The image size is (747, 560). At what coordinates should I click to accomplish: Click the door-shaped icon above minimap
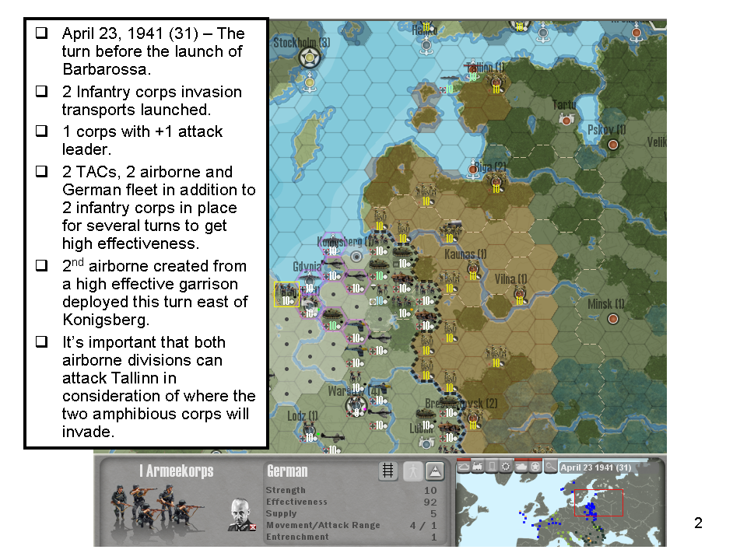(491, 467)
